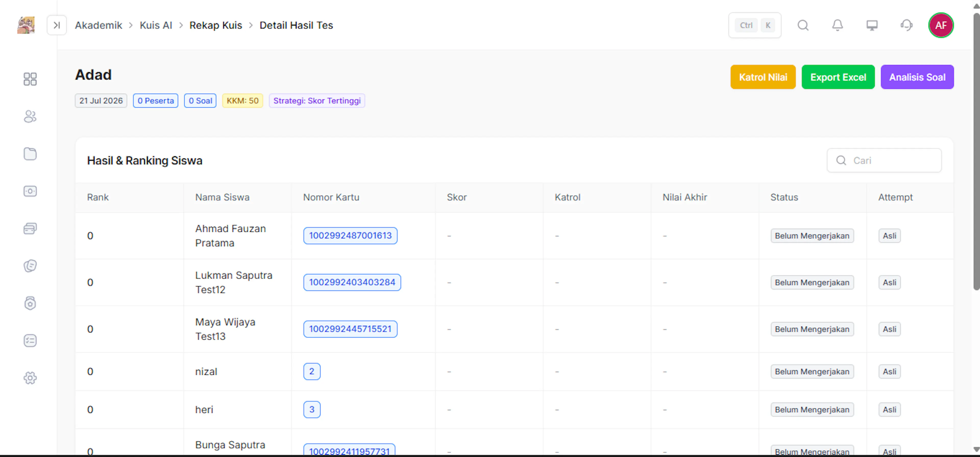Viewport: 980px width, 457px height.
Task: Click the search magnifier in the header
Action: (x=803, y=25)
